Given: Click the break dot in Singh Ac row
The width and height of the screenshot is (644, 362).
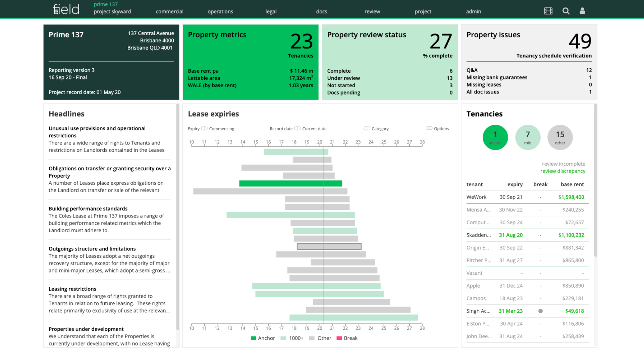Looking at the screenshot, I should coord(540,311).
